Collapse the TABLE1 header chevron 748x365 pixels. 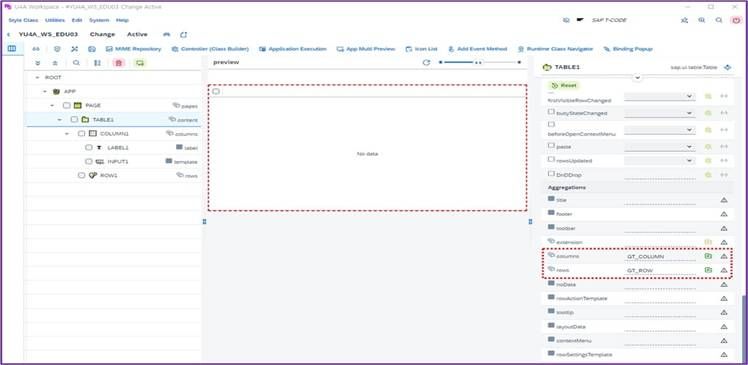[638, 78]
